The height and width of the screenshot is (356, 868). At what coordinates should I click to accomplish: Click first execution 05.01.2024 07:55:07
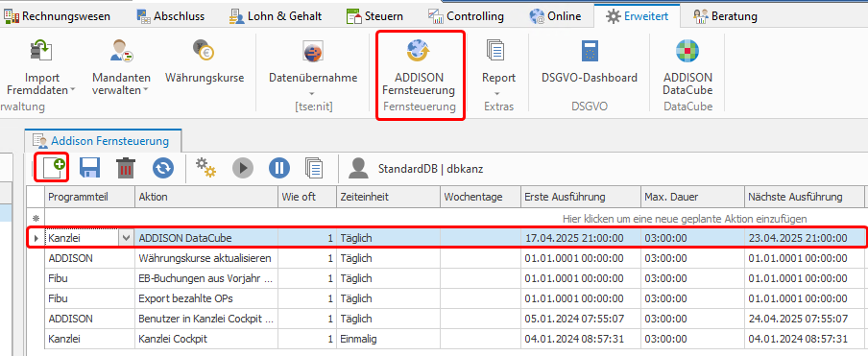point(581,319)
